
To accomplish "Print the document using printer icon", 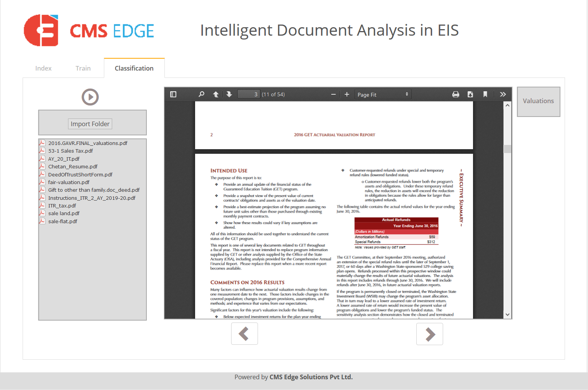I will (x=456, y=94).
